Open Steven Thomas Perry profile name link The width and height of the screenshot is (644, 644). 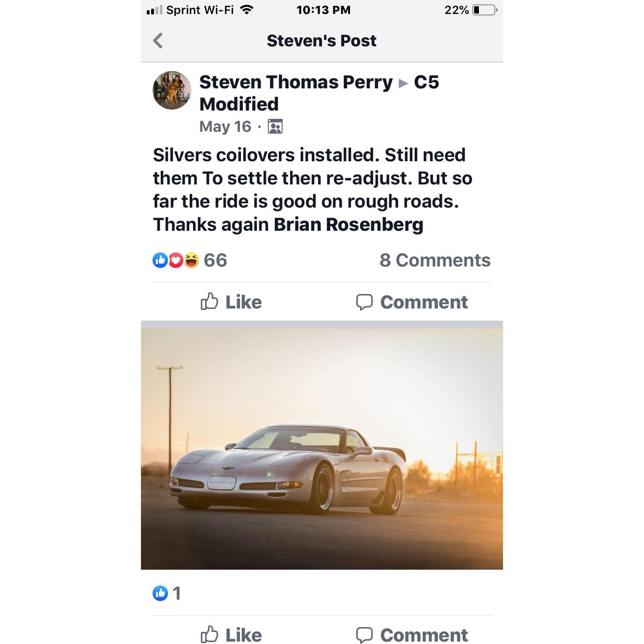tap(296, 82)
